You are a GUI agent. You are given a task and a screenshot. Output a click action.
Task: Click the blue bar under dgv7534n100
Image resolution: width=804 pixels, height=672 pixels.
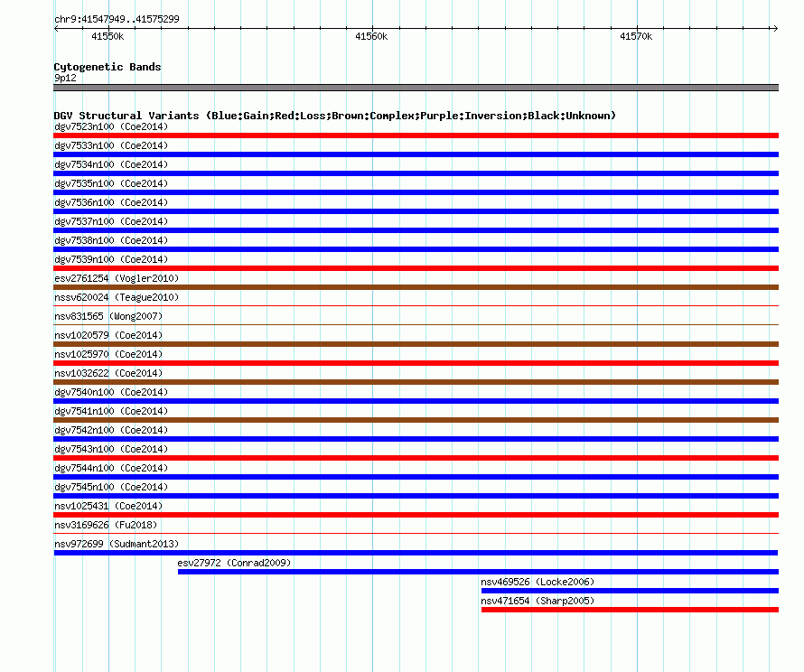416,173
